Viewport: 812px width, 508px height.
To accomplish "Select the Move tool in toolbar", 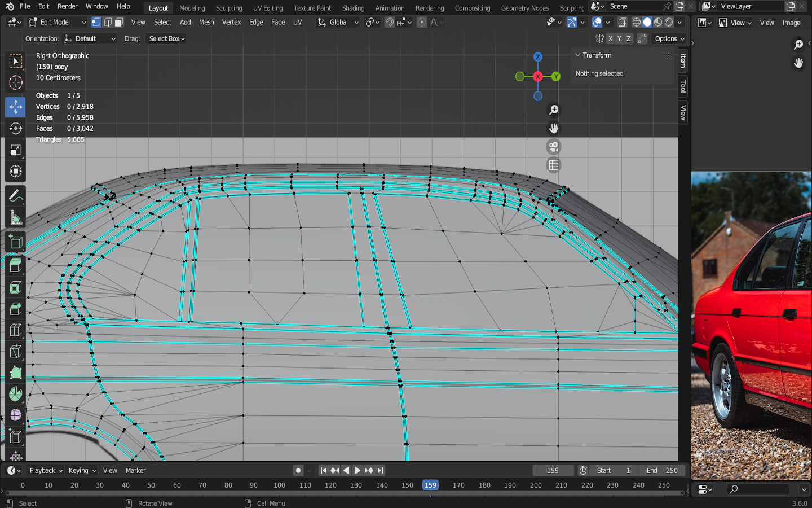I will click(15, 107).
